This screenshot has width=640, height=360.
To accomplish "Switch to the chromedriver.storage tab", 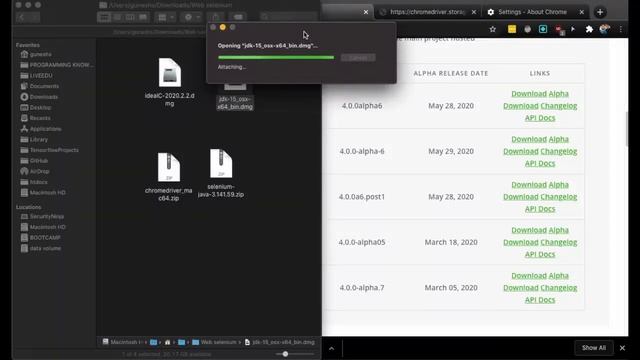I will click(x=427, y=12).
